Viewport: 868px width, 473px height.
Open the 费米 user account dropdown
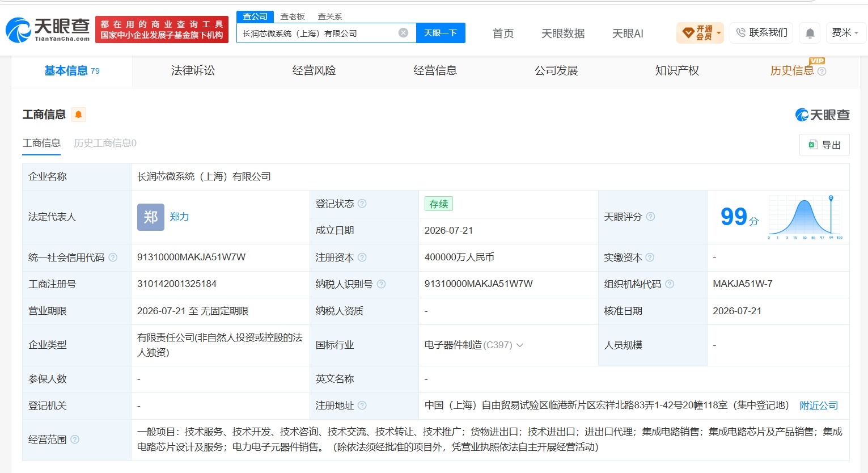(x=845, y=33)
